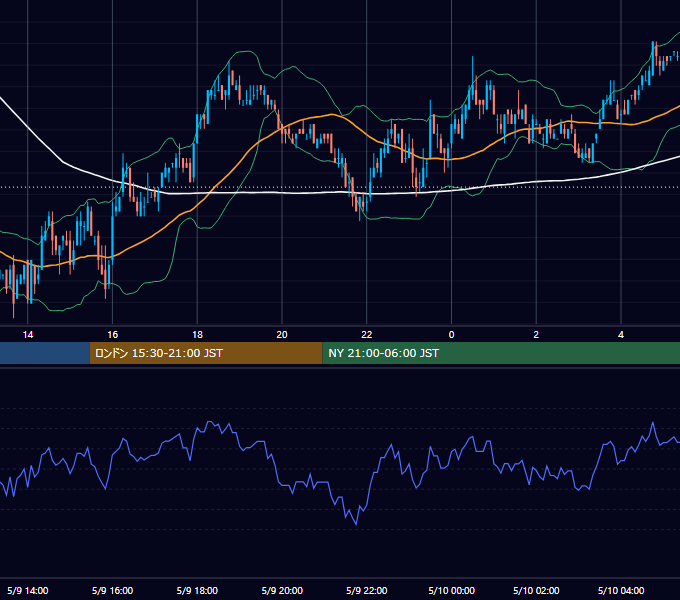Click the 5/10 02:00 time label
The image size is (680, 600).
click(536, 590)
